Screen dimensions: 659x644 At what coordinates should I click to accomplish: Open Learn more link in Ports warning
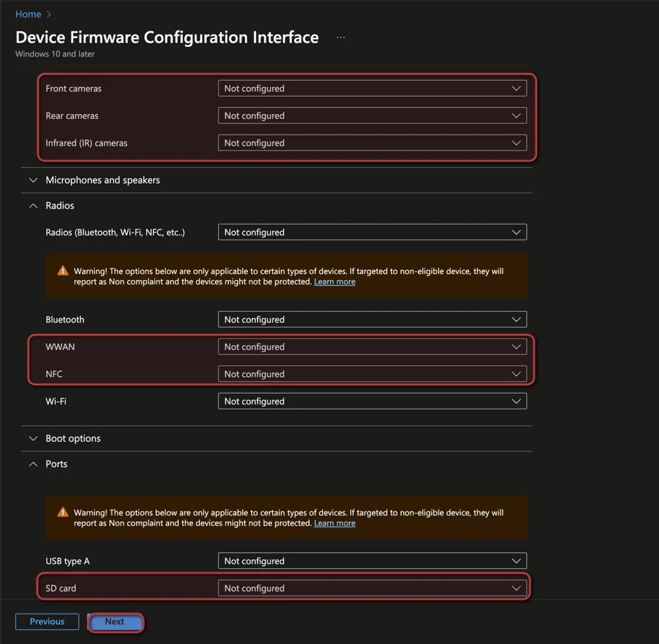[335, 523]
